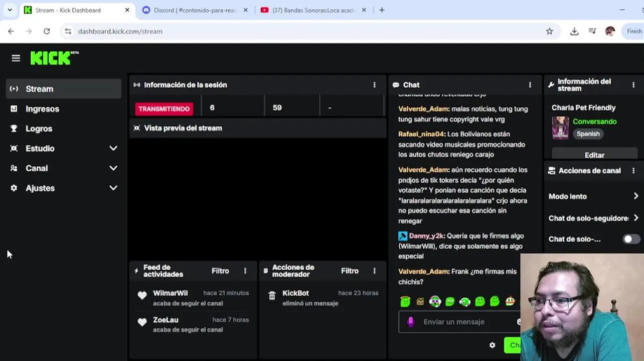Reload the page in browser

pyautogui.click(x=47, y=31)
